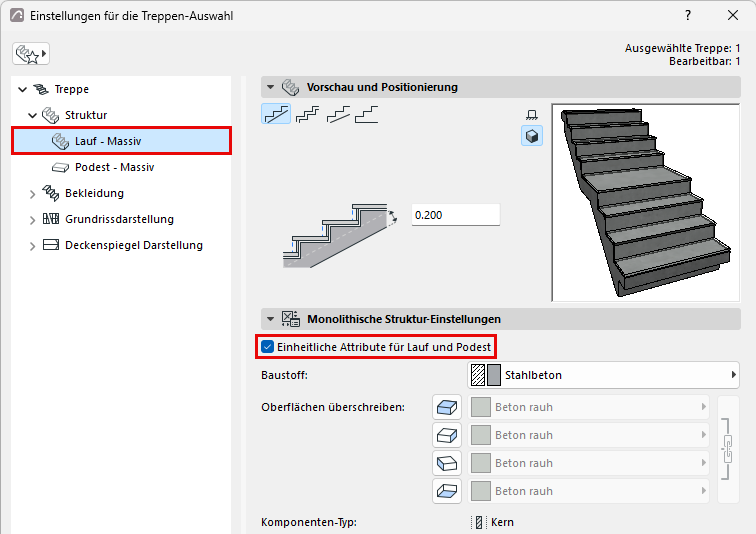Viewport: 756px width, 534px height.
Task: Select the fourth stair structure type icon
Action: coord(366,114)
